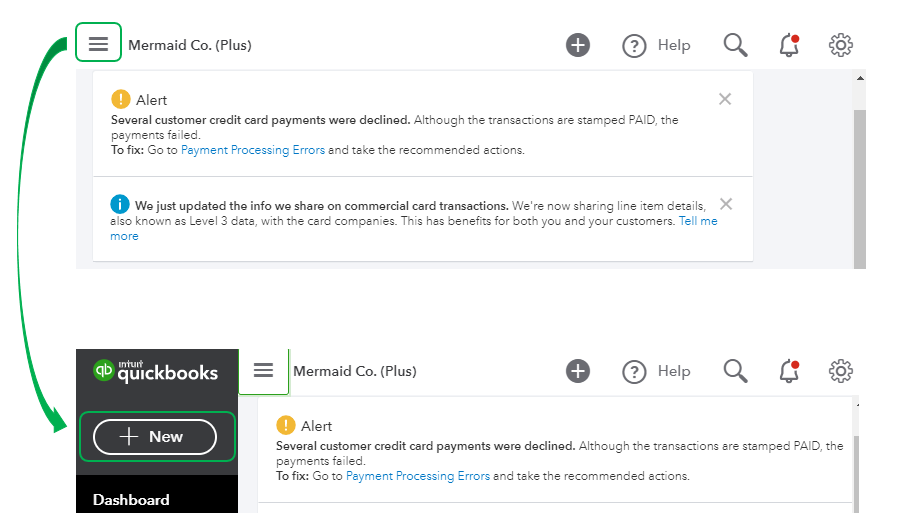Screen dimensions: 920x528
Task: Open Help in the top header
Action: click(x=657, y=45)
